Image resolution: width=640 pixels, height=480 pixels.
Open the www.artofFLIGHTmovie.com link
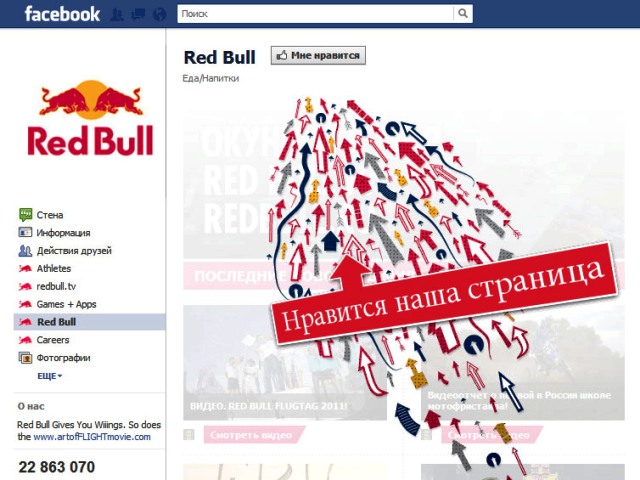pos(92,437)
